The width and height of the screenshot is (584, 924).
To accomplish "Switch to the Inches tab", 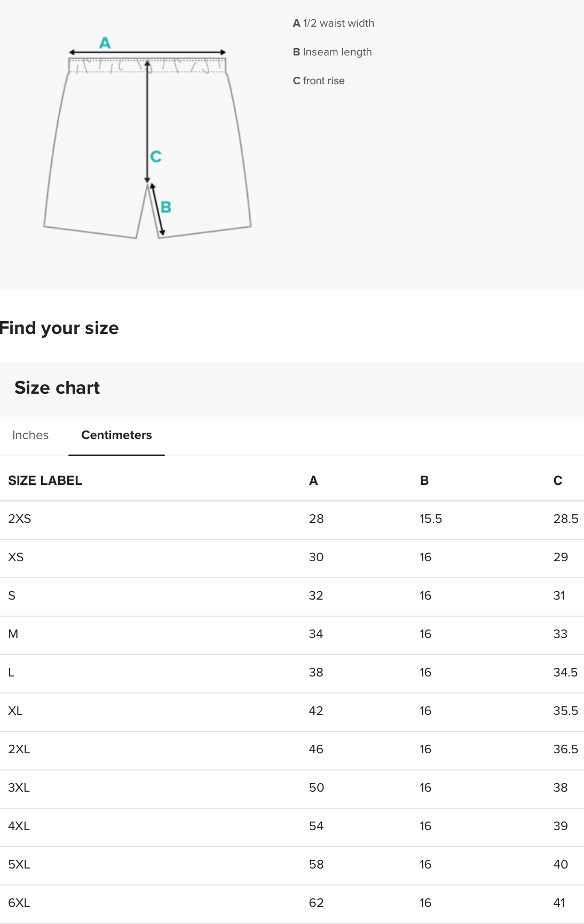I will [30, 435].
